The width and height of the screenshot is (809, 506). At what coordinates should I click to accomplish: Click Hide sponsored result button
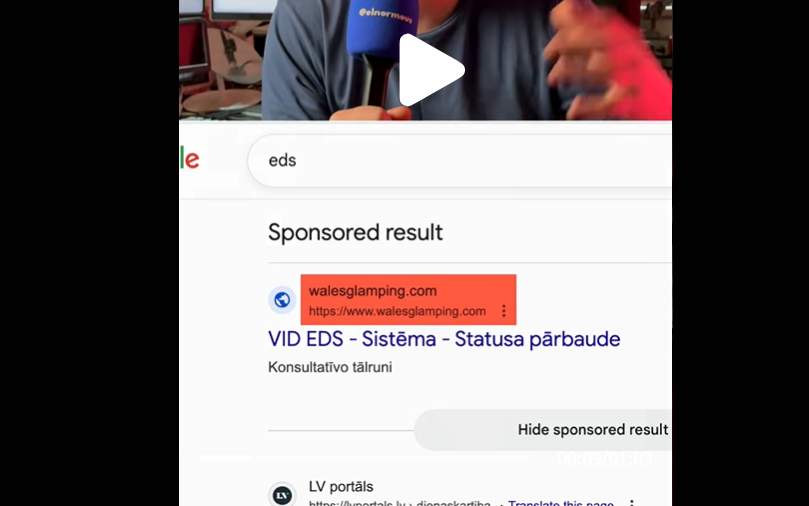pos(543,430)
